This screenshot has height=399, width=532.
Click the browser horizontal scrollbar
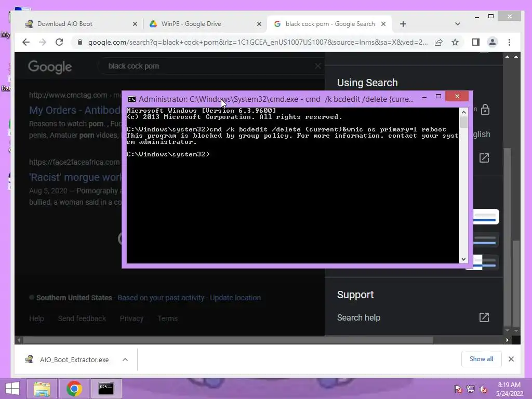point(228,340)
